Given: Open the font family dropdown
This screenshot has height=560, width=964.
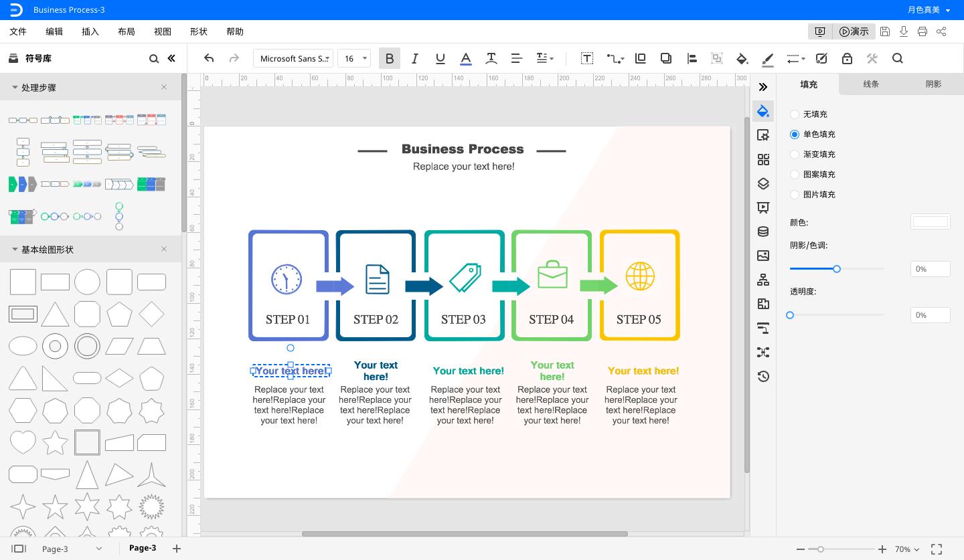Looking at the screenshot, I should point(295,59).
